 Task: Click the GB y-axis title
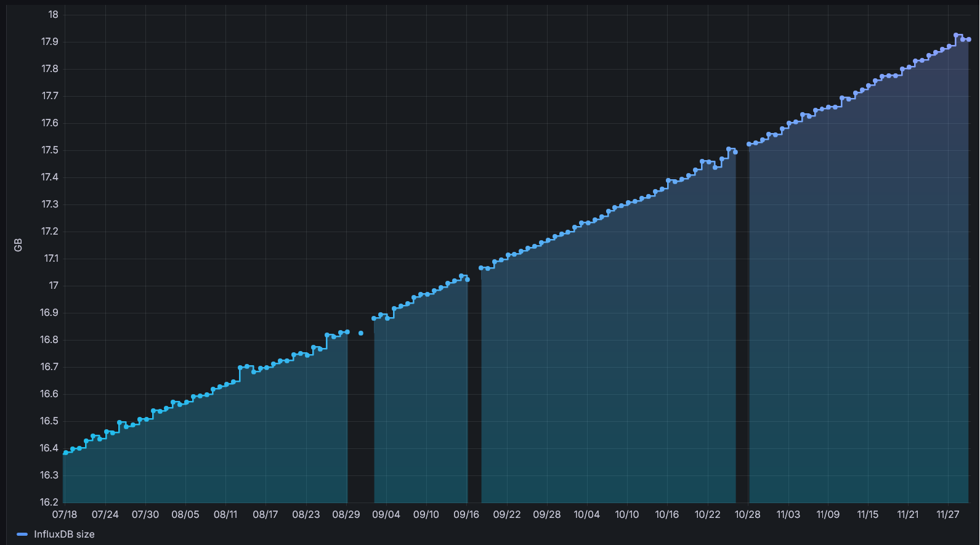point(18,244)
